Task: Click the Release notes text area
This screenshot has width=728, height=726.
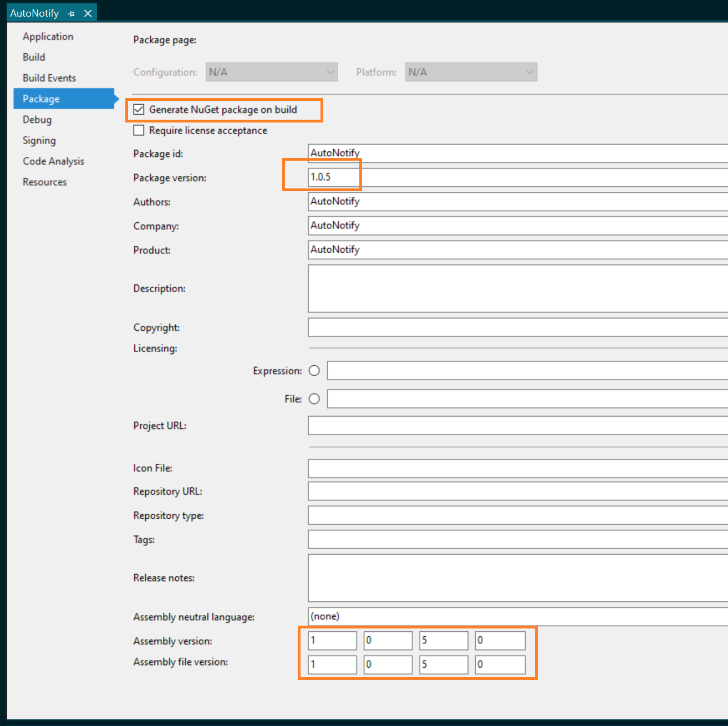Action: [x=516, y=577]
